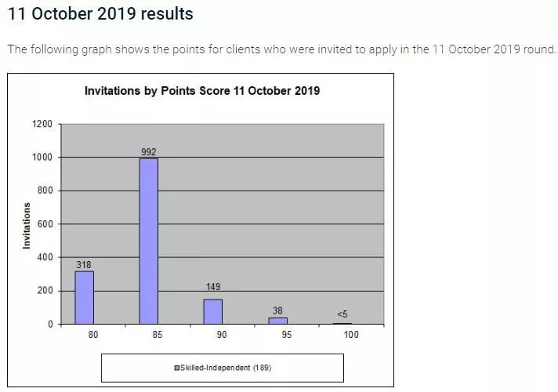The image size is (558, 392).
Task: Click the '11 October 2019 results' heading
Action: pyautogui.click(x=100, y=14)
